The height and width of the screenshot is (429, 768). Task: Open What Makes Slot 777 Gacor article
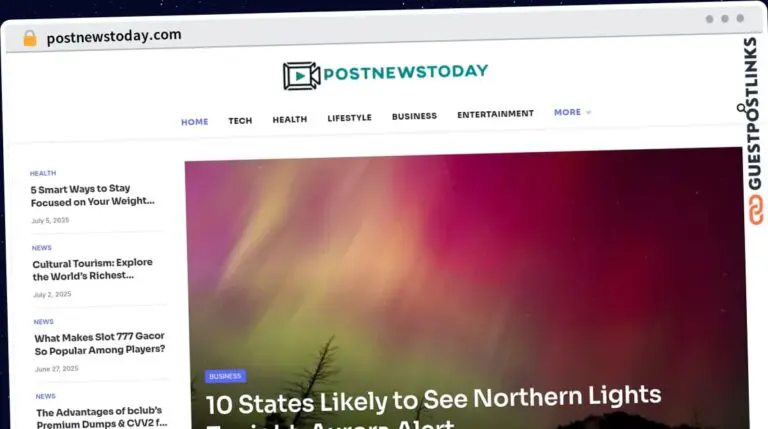tap(99, 343)
